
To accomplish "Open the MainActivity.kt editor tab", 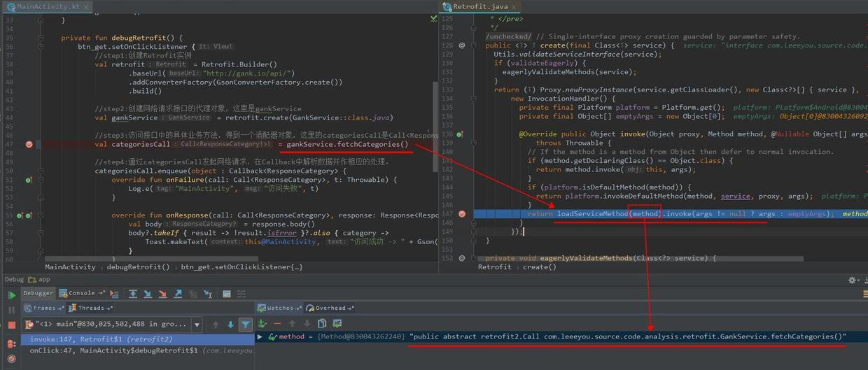I will click(x=48, y=6).
